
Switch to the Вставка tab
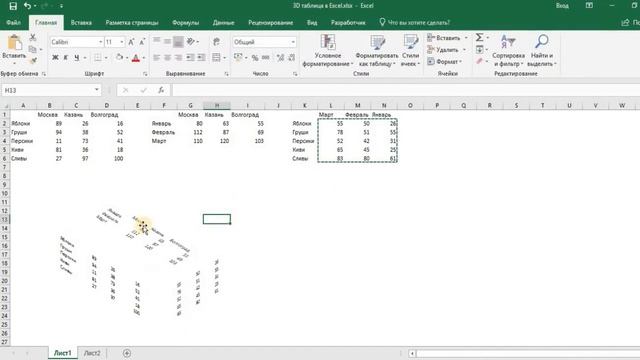81,23
